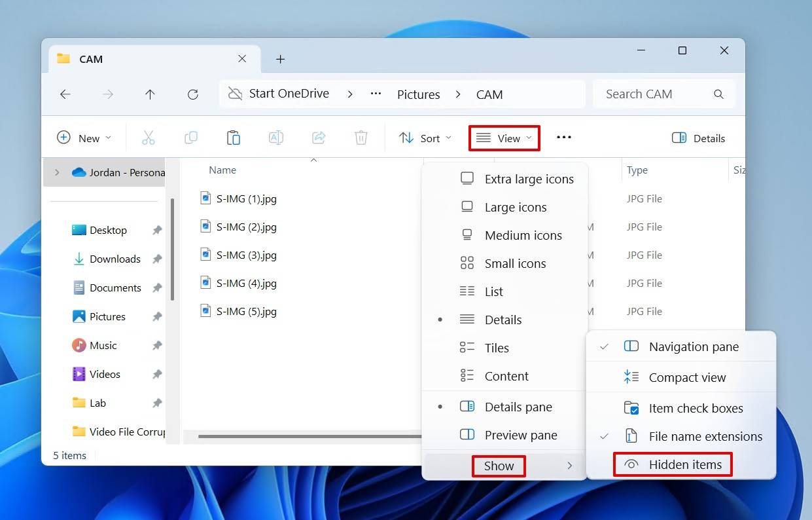Toggle Hidden items visibility option
The height and width of the screenshot is (520, 812).
684,465
